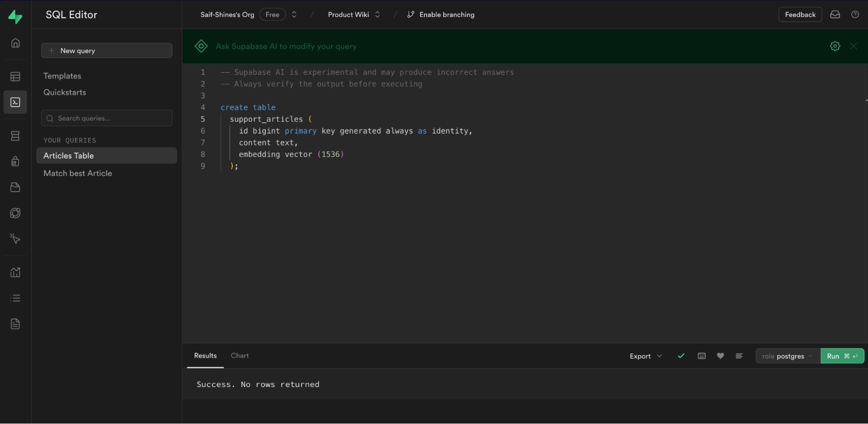Open the Storage icon in sidebar

pos(15,187)
